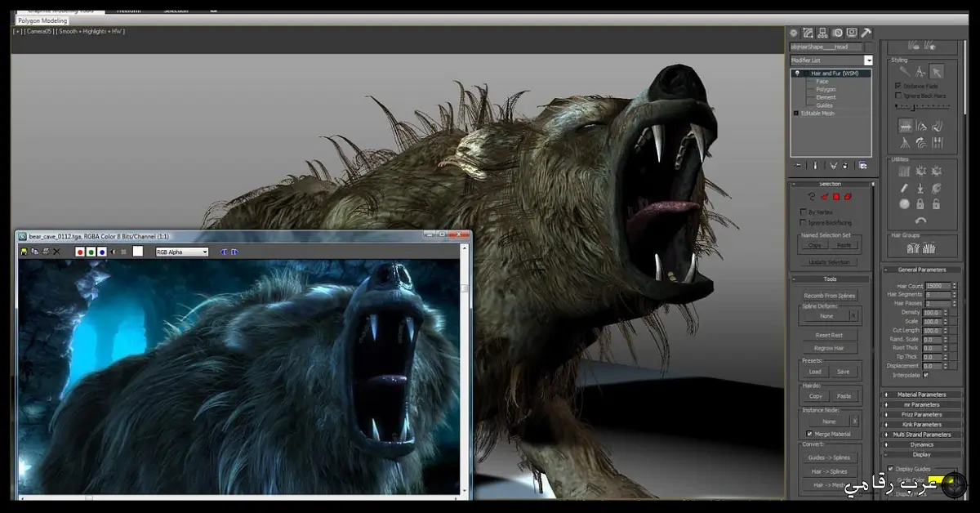980x513 pixels.
Task: Toggle the Hair and Fur modifier lightbulb
Action: 797,74
